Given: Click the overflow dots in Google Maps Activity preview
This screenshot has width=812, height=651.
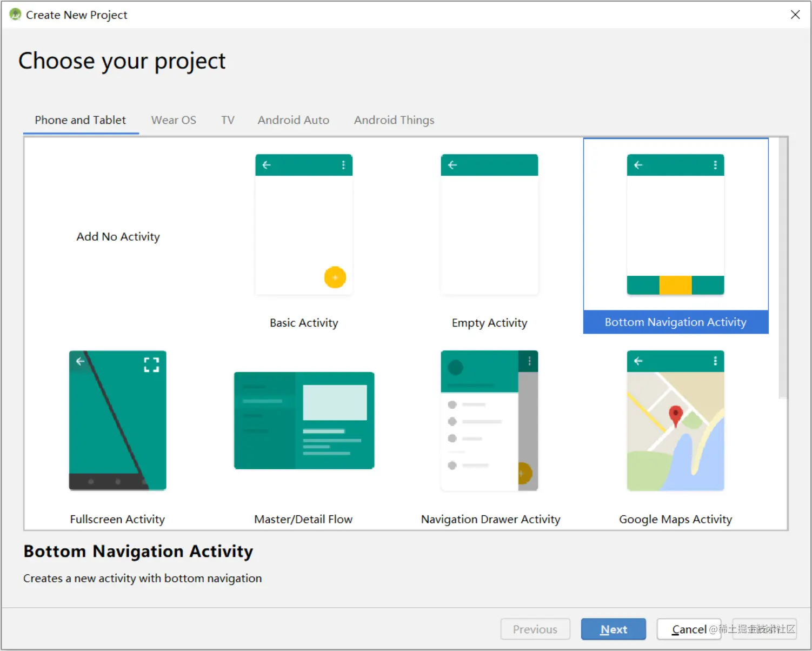Looking at the screenshot, I should coord(715,361).
